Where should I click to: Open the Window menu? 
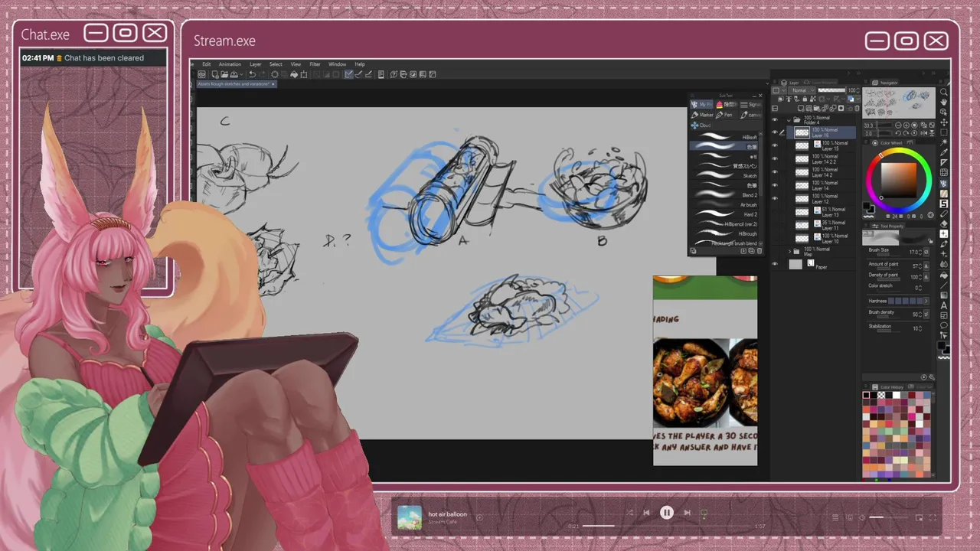tap(338, 64)
